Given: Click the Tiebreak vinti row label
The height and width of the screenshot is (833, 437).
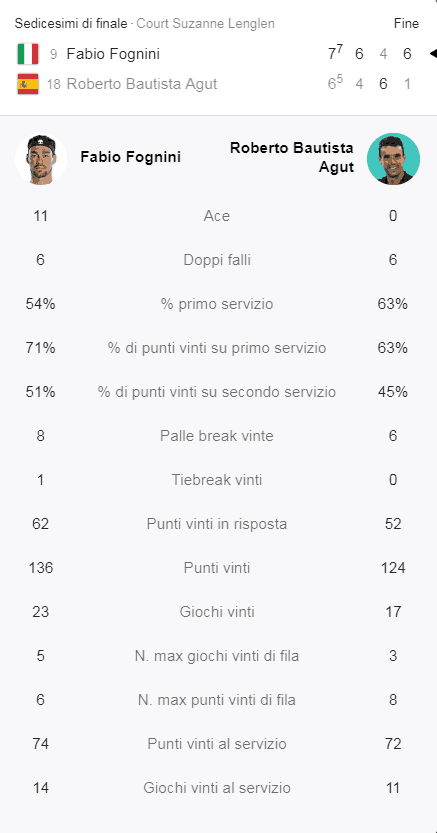Looking at the screenshot, I should tap(217, 480).
